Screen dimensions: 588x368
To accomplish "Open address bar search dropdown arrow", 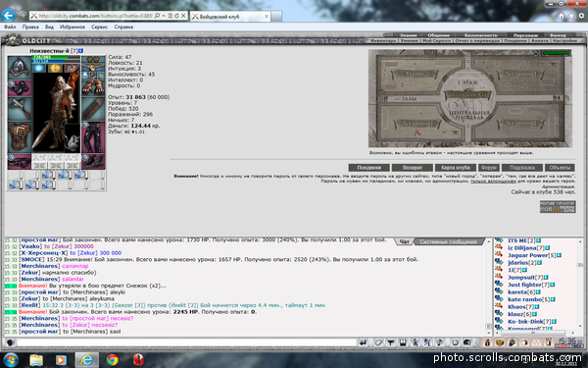I will 163,16.
